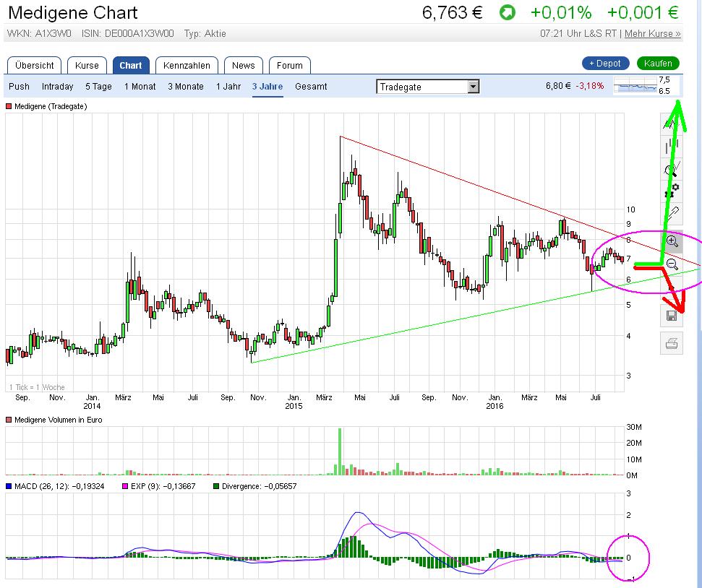Click the red Medigene legend swatch
702x588 pixels.
(9, 106)
